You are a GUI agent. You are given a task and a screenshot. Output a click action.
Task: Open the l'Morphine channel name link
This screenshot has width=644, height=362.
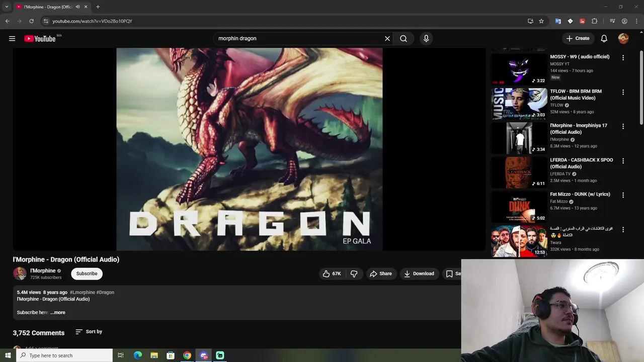(x=43, y=270)
